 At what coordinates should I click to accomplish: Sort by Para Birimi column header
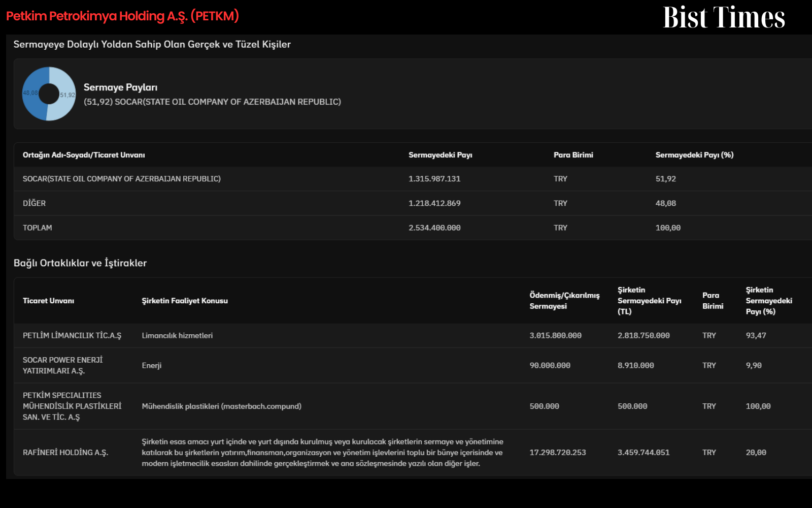(x=573, y=155)
